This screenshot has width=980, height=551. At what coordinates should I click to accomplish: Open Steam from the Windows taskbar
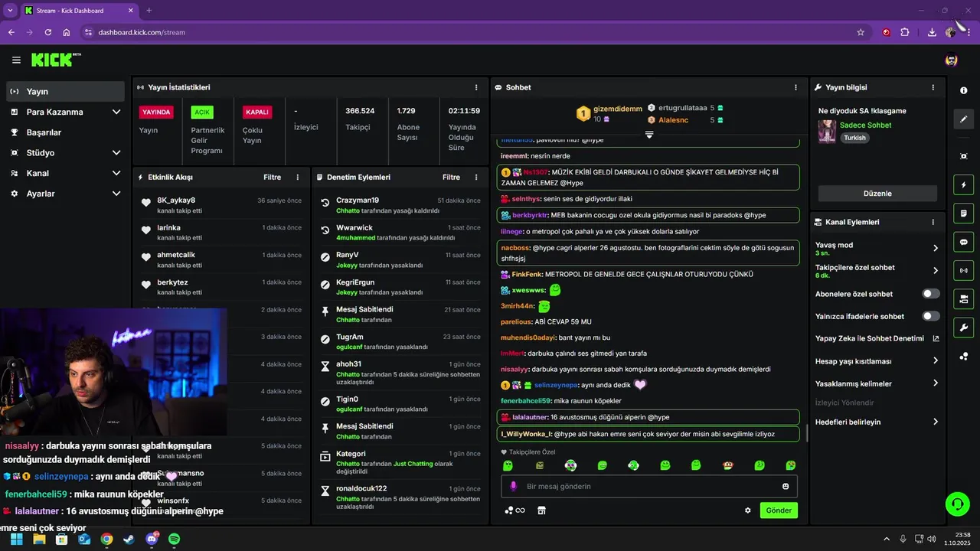pos(129,539)
